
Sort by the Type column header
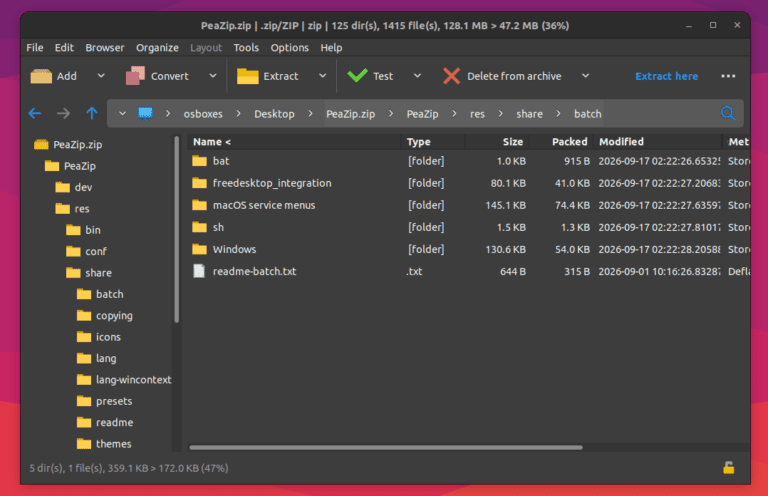[x=433, y=142]
